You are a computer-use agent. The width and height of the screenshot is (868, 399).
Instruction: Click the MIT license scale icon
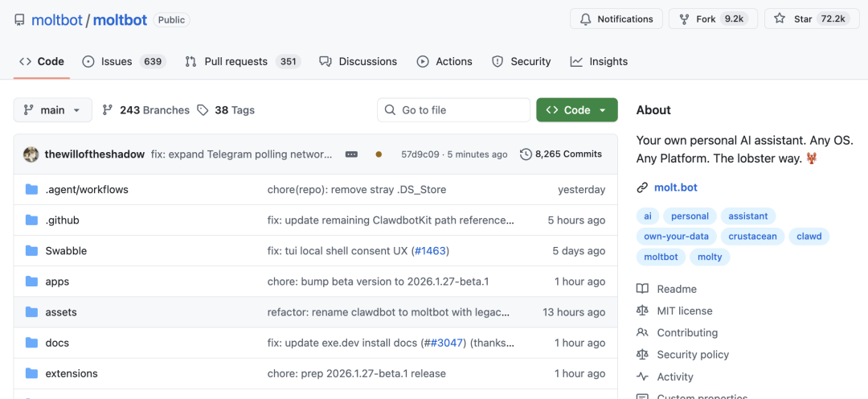642,311
